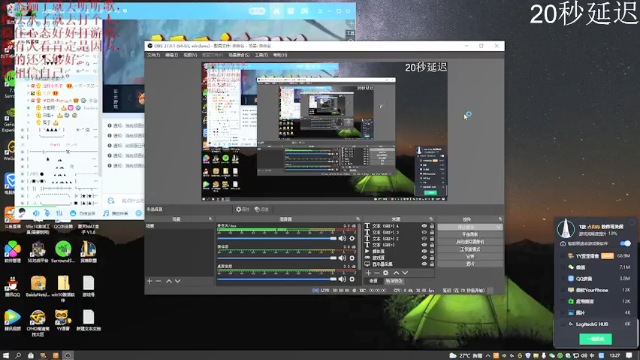The width and height of the screenshot is (640, 360).
Task: Open gear settings of second mixer channel
Action: pos(352,258)
